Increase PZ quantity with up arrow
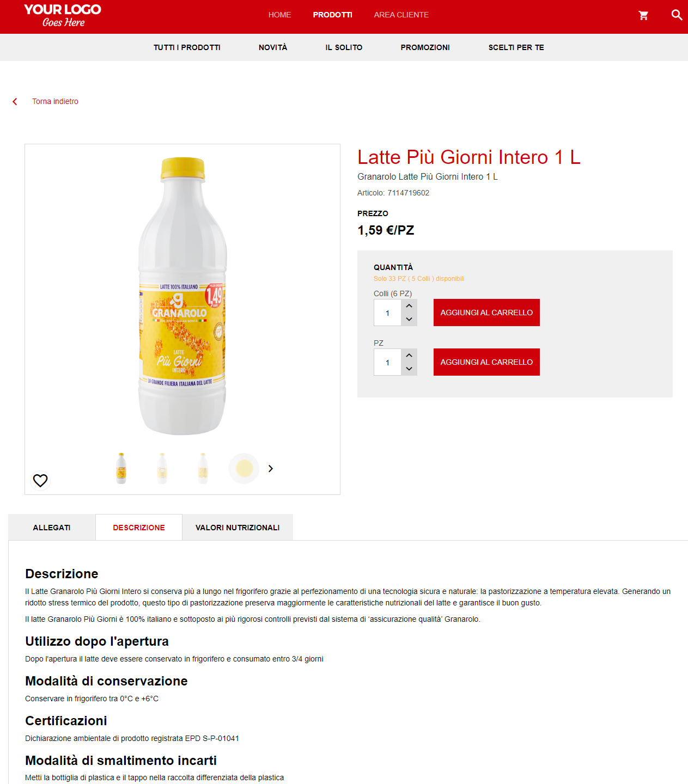Image resolution: width=688 pixels, height=784 pixels. pos(409,356)
